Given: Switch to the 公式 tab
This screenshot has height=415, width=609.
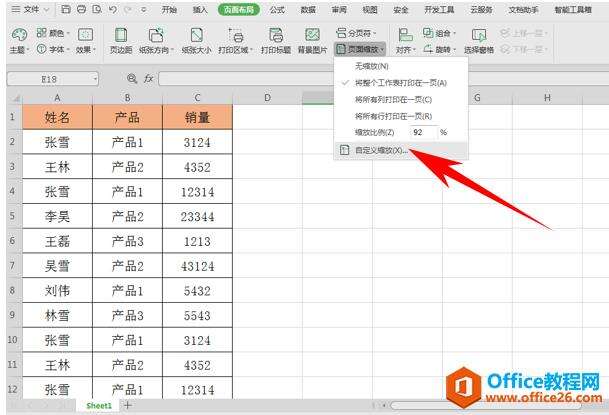Looking at the screenshot, I should [277, 10].
